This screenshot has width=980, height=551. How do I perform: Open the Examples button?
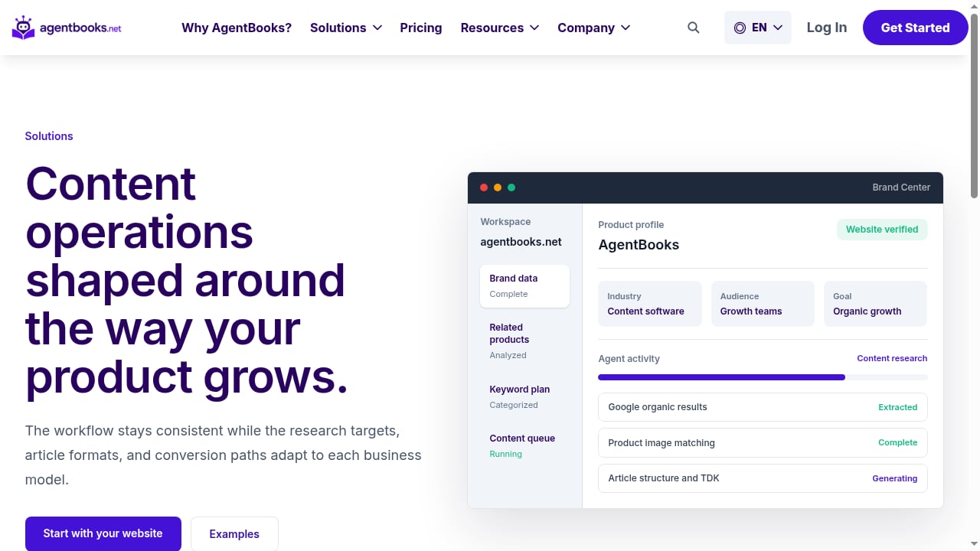234,534
